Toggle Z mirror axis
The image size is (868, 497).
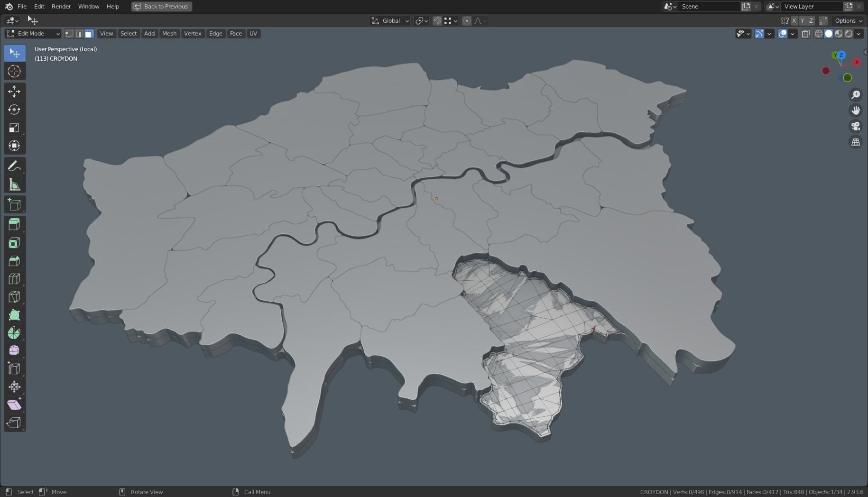tap(811, 21)
